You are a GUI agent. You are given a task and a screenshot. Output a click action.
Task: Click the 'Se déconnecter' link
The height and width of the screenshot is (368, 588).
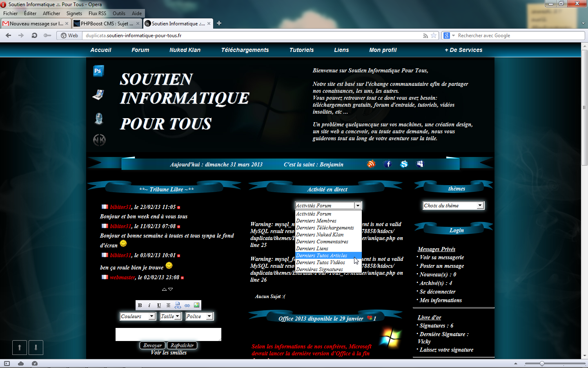437,292
